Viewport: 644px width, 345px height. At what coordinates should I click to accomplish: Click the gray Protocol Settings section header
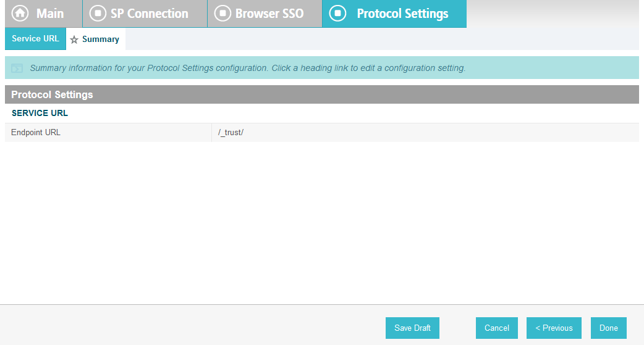coord(322,94)
